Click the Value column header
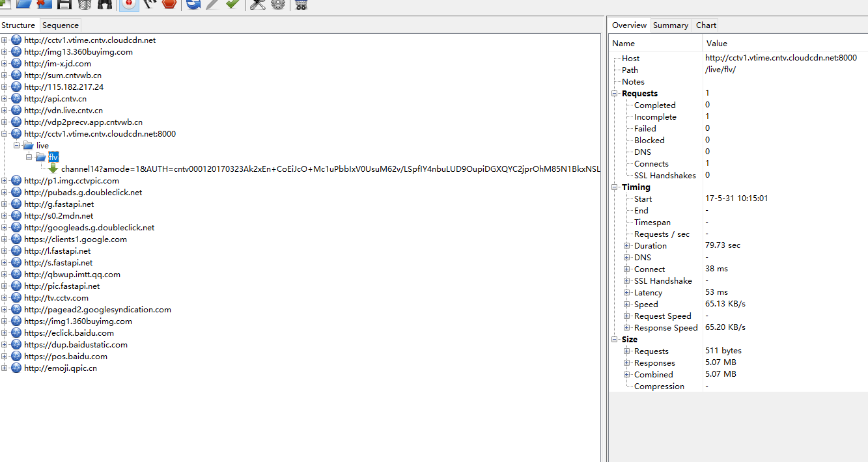This screenshot has width=868, height=462. (x=785, y=44)
